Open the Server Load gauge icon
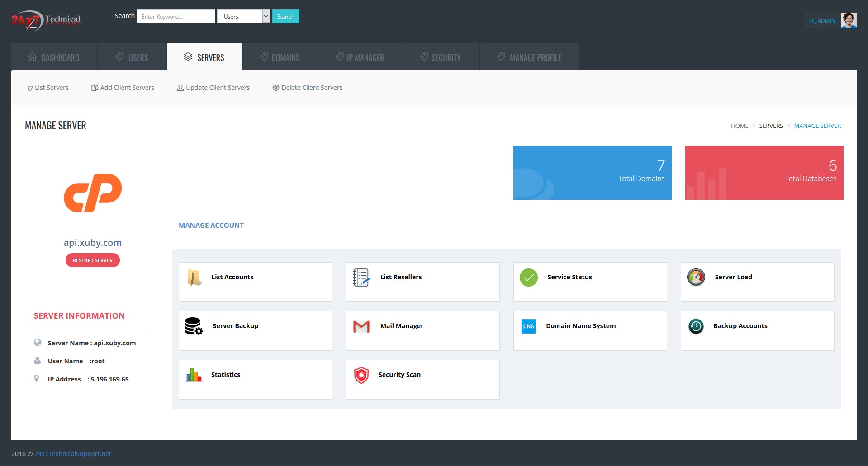This screenshot has height=466, width=868. coord(696,278)
